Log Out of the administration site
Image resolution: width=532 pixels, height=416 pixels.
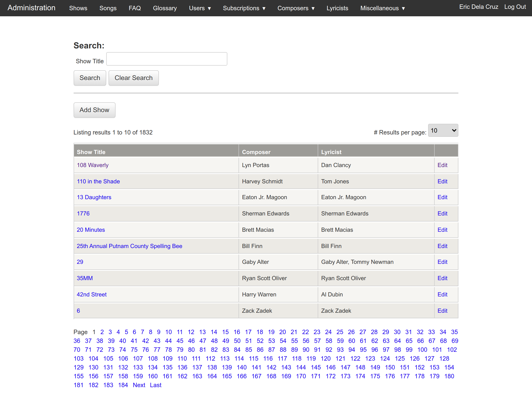[515, 7]
